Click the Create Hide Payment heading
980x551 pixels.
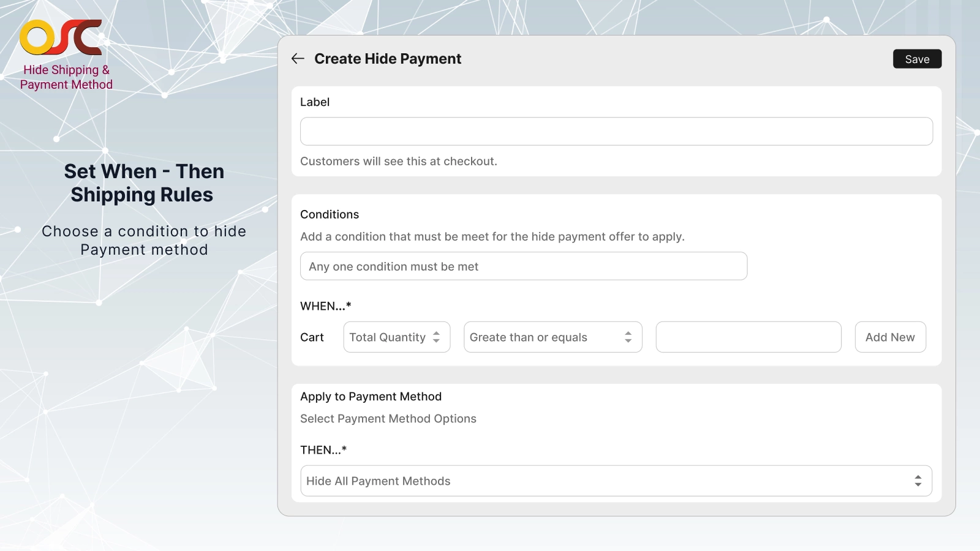tap(387, 59)
